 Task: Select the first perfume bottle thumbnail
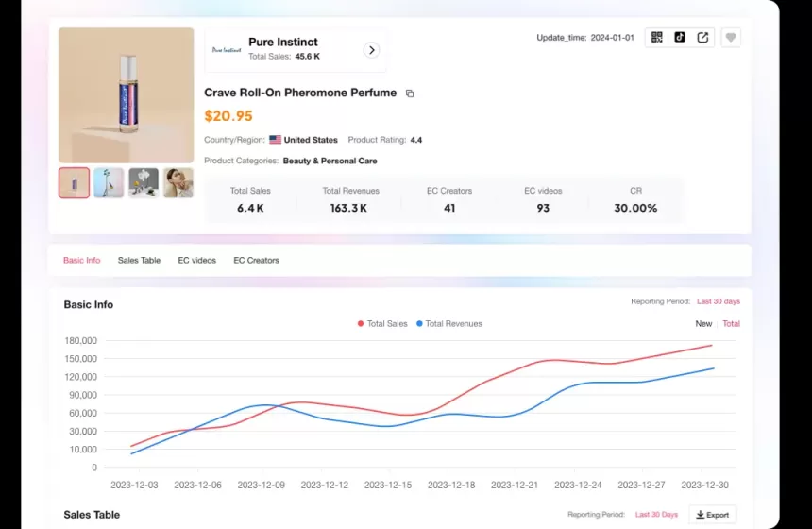[75, 182]
